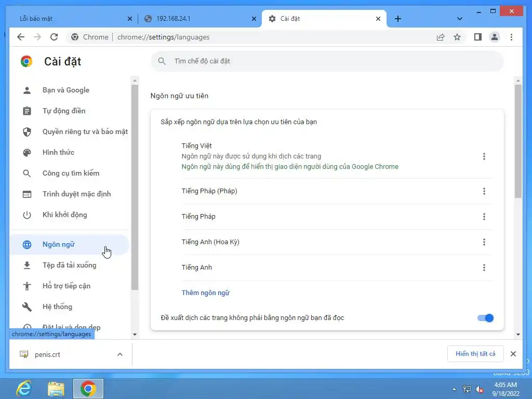
Task: Open more actions for Tiếng Anh (Hoa Kỳ)
Action: pos(484,242)
